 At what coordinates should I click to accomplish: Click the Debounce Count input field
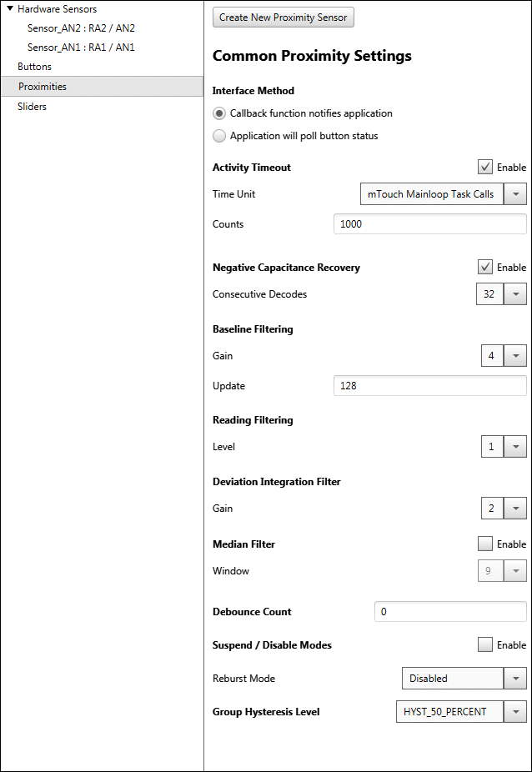pos(450,612)
